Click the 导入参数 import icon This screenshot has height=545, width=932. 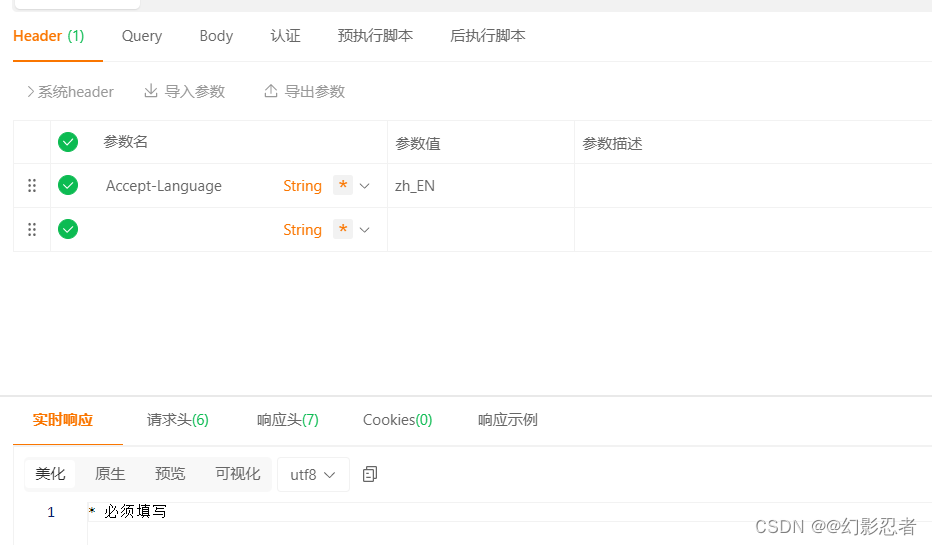151,91
